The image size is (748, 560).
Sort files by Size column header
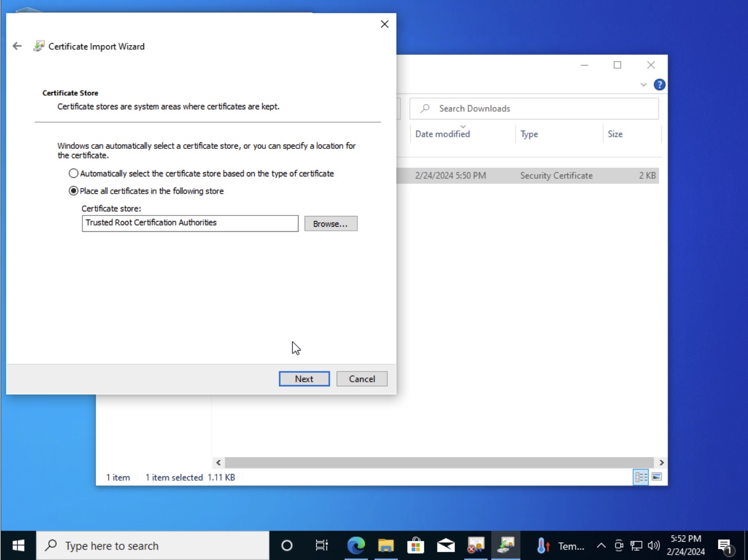click(615, 134)
